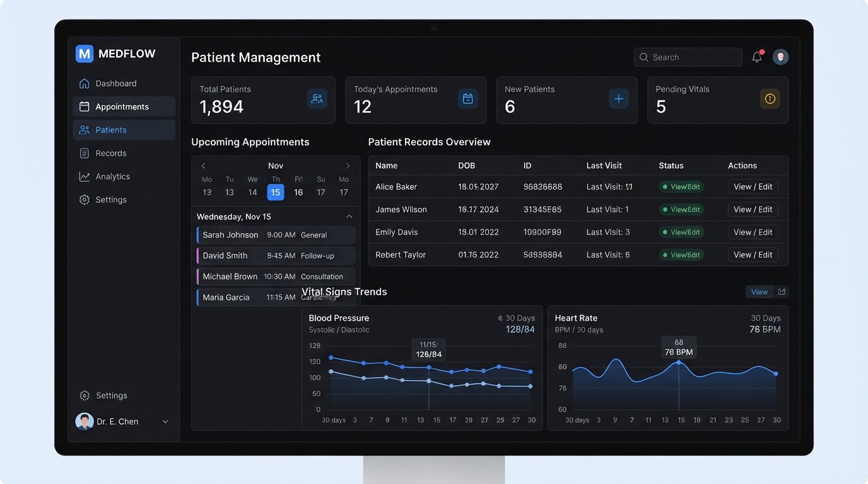Click Alice Baker's green status badge
This screenshot has height=484, width=868.
point(681,187)
